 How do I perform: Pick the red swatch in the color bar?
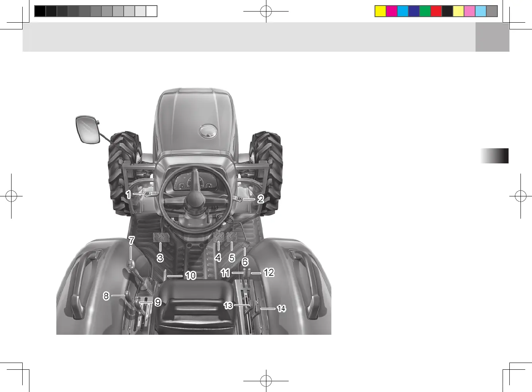(436, 11)
